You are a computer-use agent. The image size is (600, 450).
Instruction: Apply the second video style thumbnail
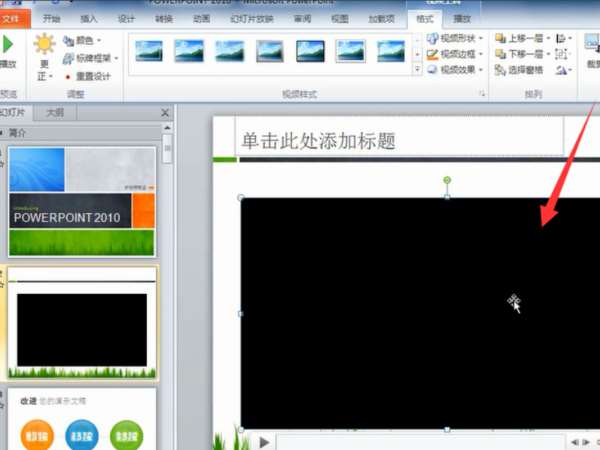(x=189, y=51)
